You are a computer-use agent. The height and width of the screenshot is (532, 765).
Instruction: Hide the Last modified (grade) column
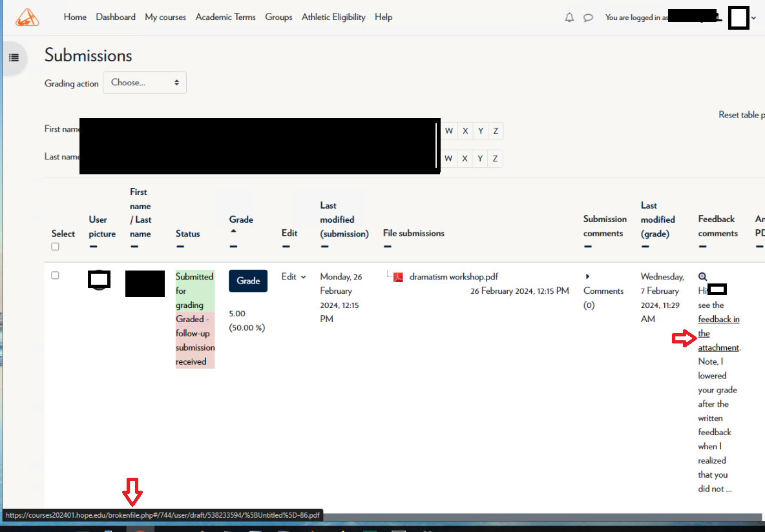click(645, 247)
